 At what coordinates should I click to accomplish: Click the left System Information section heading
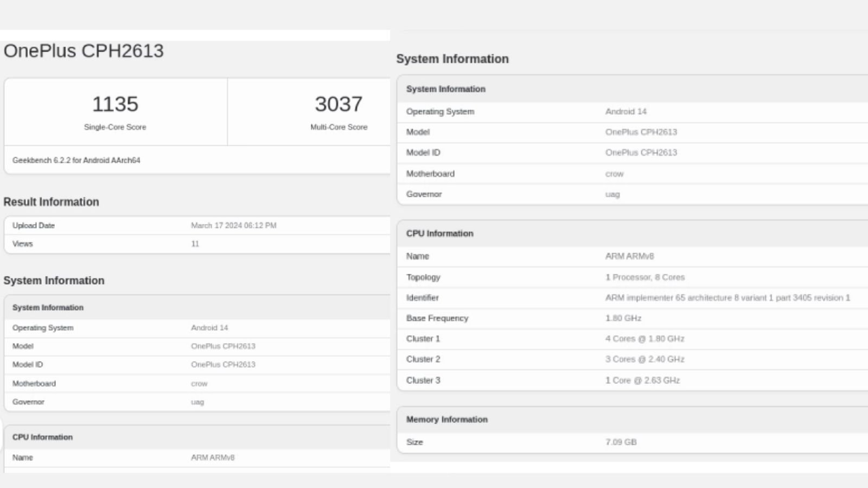click(x=54, y=280)
